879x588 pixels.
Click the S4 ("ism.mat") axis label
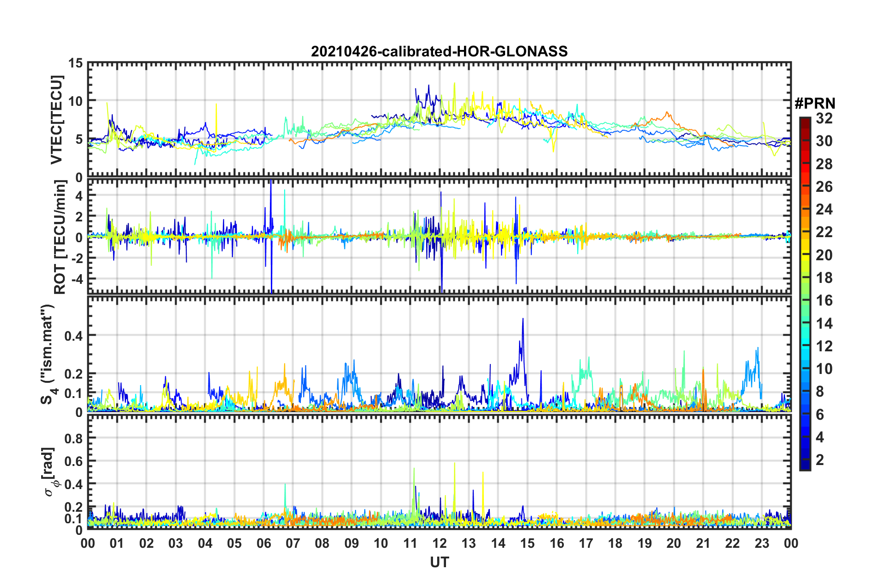[x=49, y=354]
